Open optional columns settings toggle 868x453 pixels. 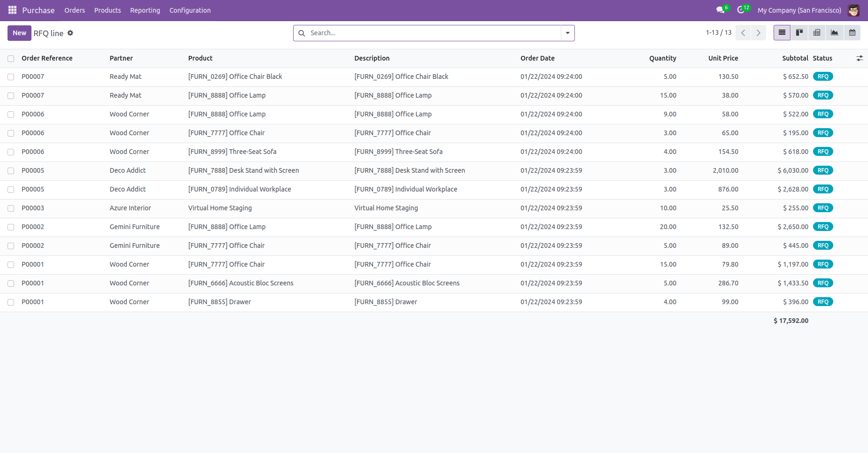click(860, 58)
